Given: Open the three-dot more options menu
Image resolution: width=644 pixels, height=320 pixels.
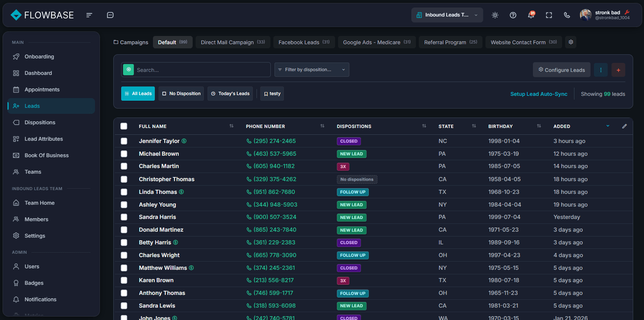Looking at the screenshot, I should [601, 70].
